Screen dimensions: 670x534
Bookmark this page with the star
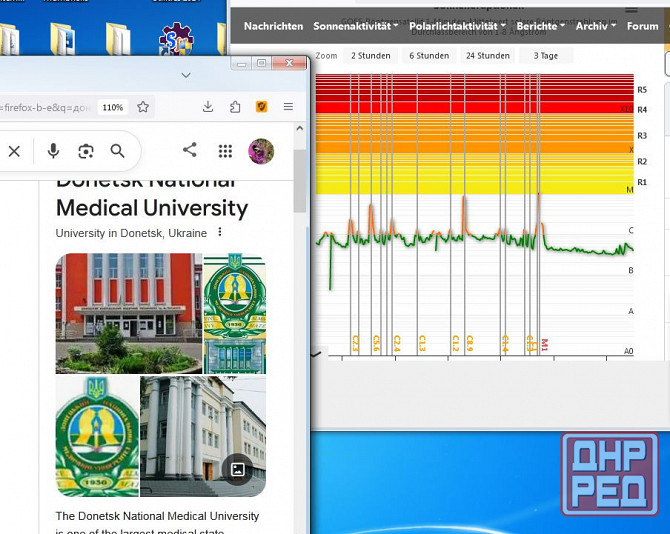coord(143,107)
